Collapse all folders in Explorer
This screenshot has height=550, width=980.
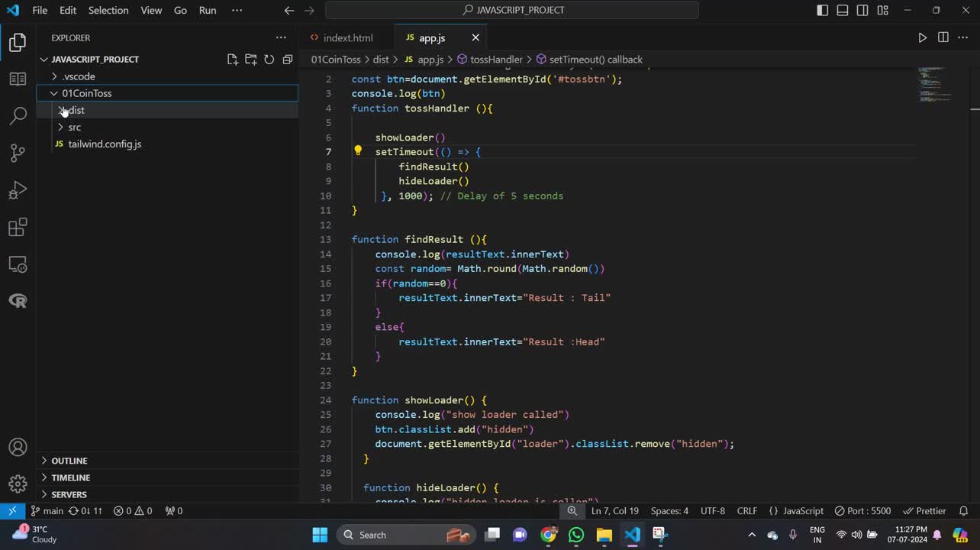point(288,60)
